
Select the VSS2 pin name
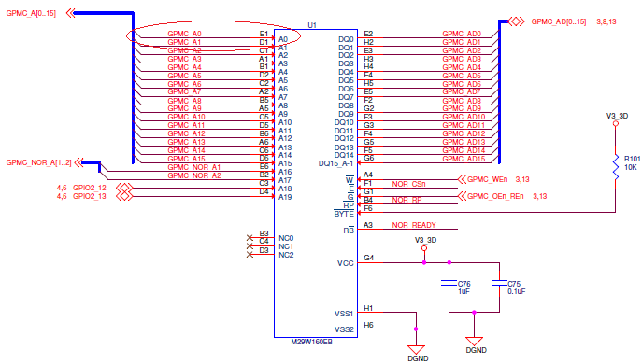click(x=344, y=329)
